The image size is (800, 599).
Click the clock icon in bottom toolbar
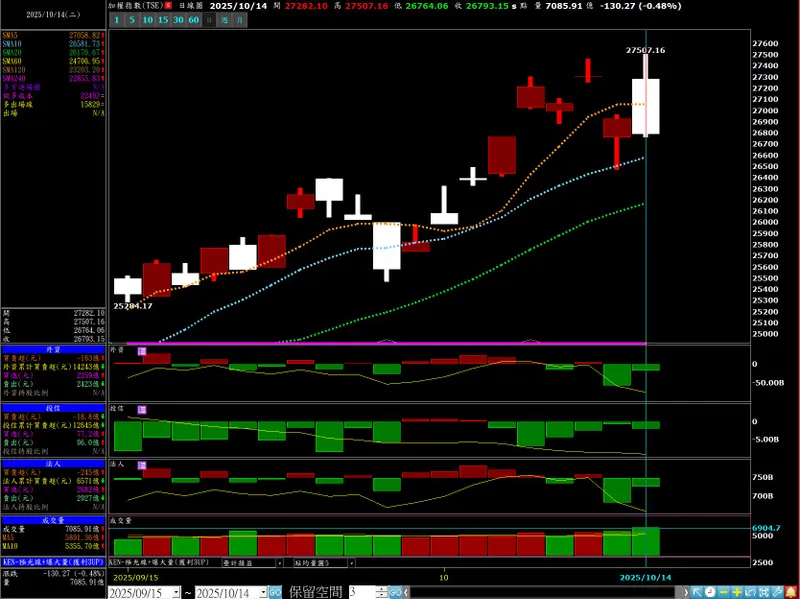710,592
